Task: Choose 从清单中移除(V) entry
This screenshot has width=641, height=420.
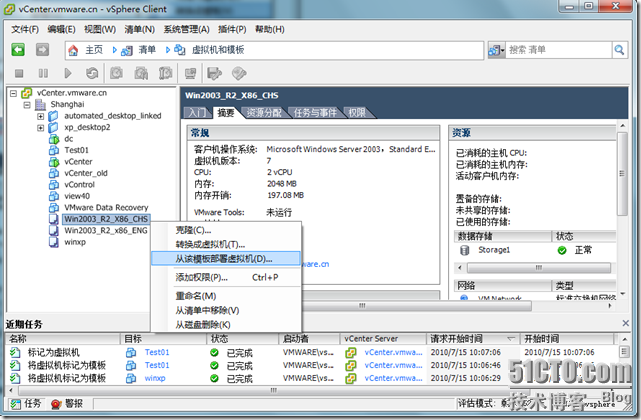Action: click(226, 311)
